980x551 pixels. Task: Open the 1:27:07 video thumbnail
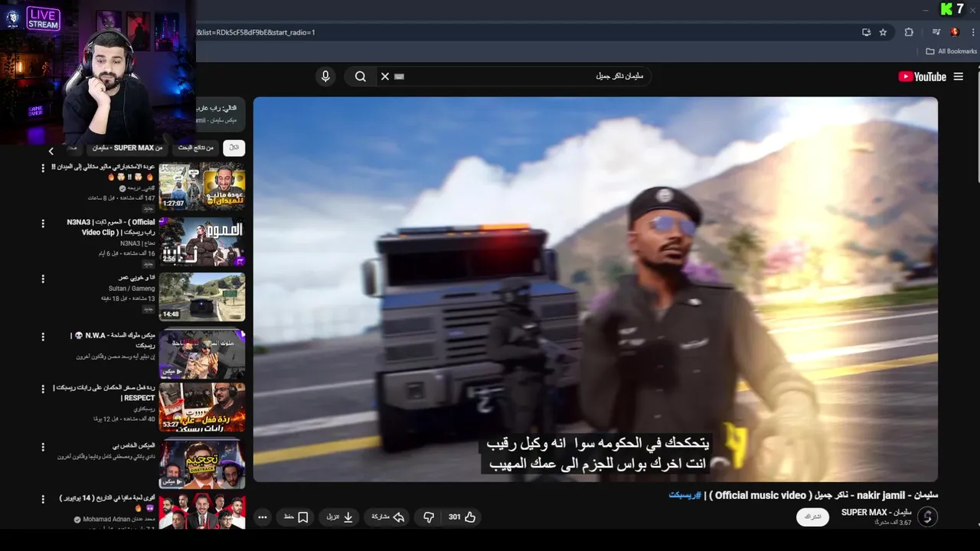click(x=202, y=186)
